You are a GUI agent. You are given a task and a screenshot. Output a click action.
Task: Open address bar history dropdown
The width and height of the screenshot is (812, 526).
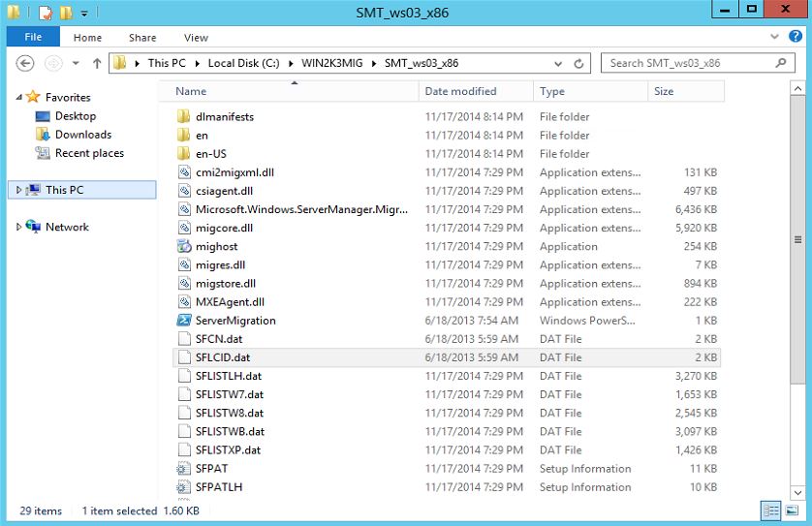558,64
